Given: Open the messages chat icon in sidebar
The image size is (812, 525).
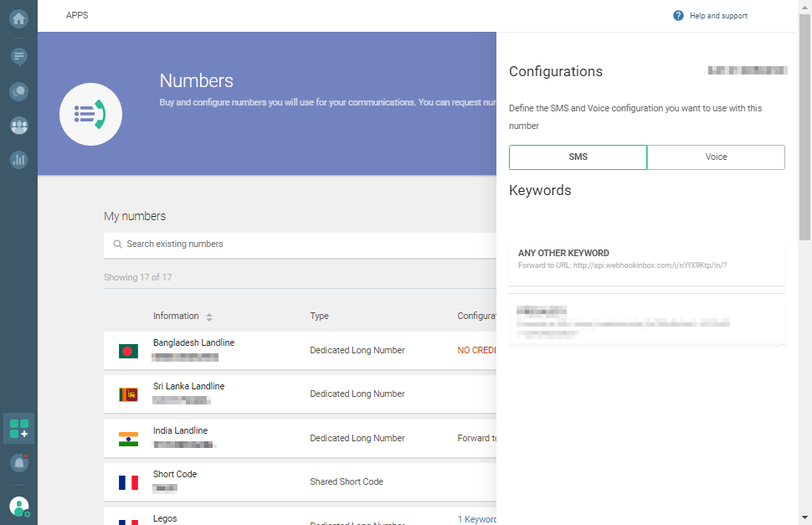Looking at the screenshot, I should [x=18, y=57].
